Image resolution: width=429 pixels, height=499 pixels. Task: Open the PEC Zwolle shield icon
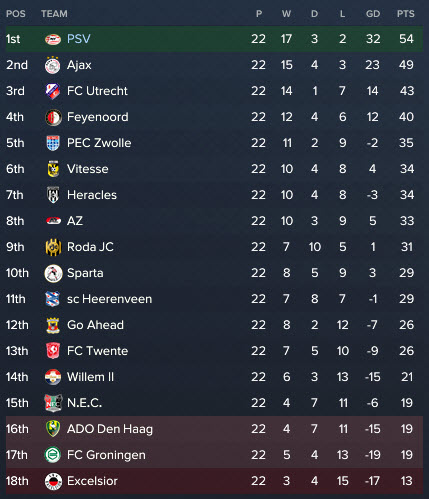click(x=53, y=143)
